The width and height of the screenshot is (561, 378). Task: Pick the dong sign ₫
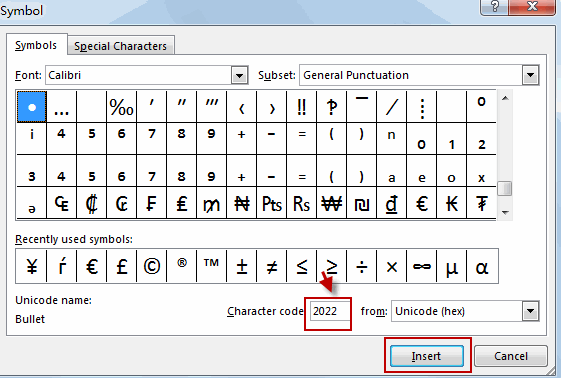(x=392, y=202)
